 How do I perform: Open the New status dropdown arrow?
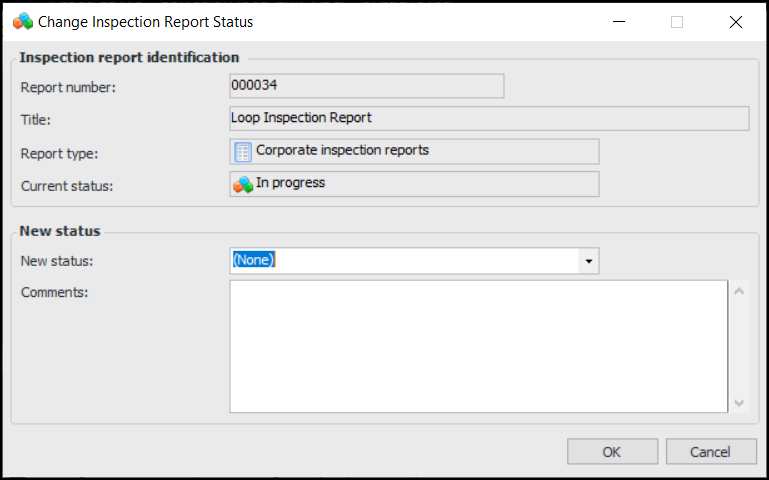pos(588,261)
